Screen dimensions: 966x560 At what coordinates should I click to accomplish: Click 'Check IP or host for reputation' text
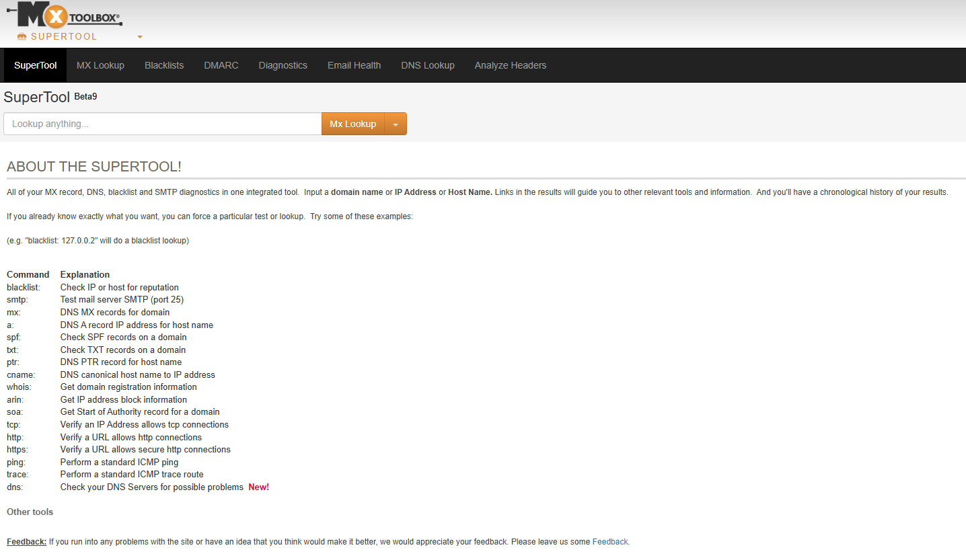tap(120, 287)
